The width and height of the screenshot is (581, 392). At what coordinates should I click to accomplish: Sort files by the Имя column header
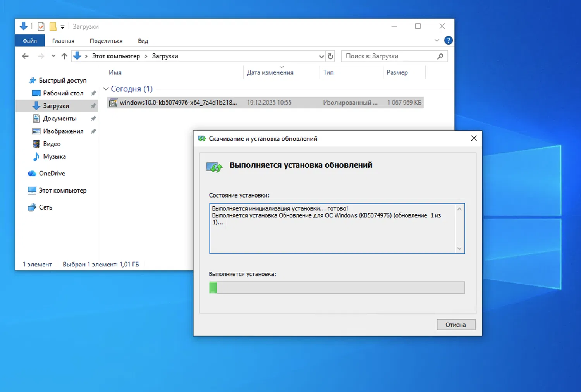(x=115, y=72)
